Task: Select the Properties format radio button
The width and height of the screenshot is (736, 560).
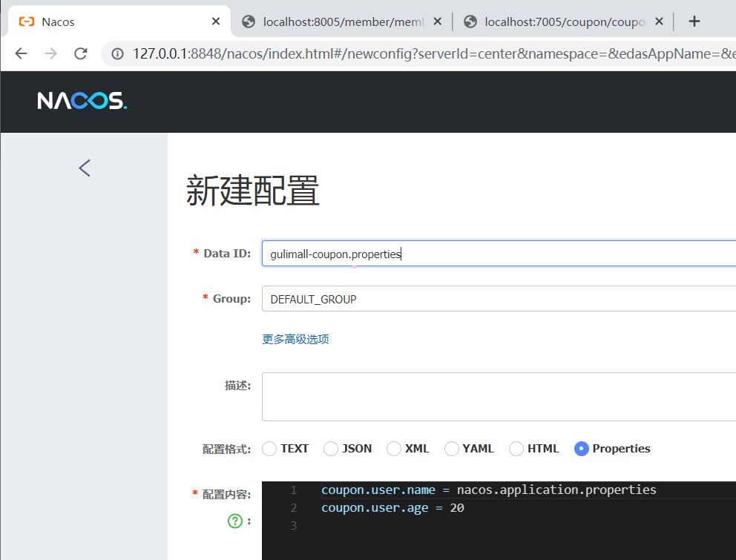Action: pyautogui.click(x=582, y=449)
